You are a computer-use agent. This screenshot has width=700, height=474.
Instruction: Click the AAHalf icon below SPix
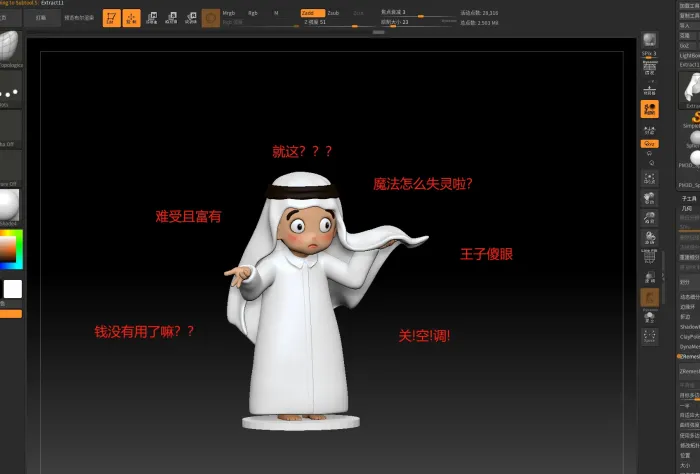tap(650, 68)
